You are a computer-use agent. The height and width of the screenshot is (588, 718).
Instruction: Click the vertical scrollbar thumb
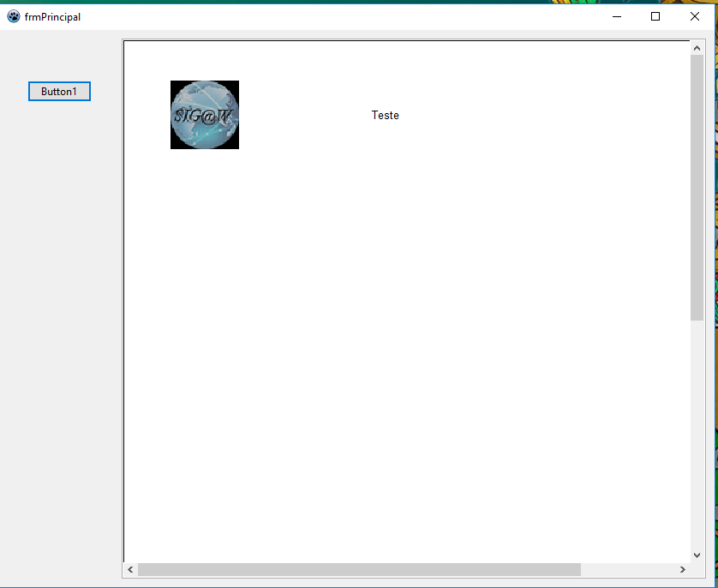pos(697,188)
